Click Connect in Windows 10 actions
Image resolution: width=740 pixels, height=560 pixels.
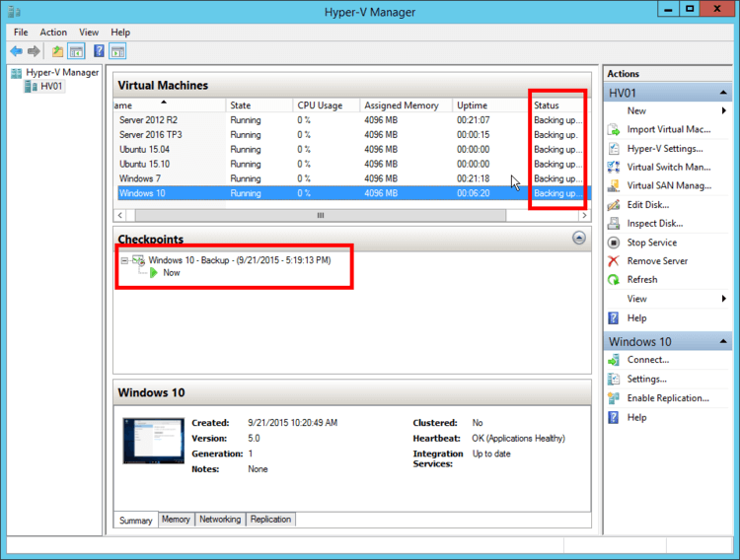coord(647,360)
